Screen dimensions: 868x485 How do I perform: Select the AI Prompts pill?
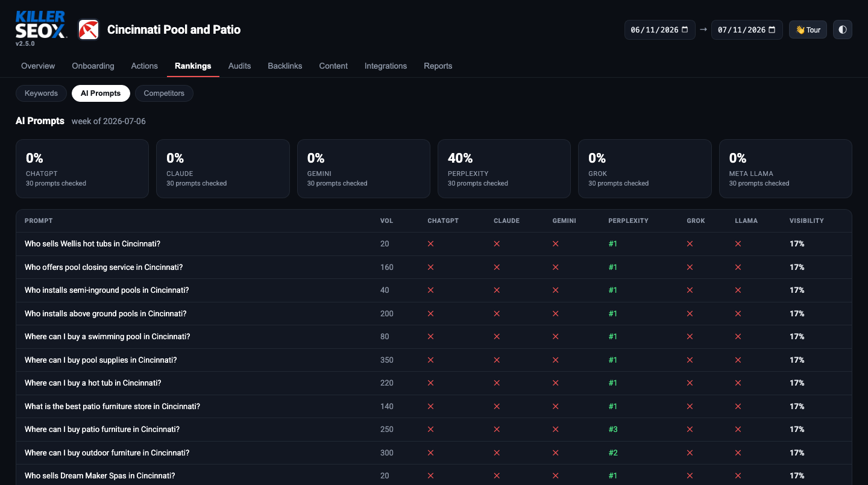click(x=101, y=93)
